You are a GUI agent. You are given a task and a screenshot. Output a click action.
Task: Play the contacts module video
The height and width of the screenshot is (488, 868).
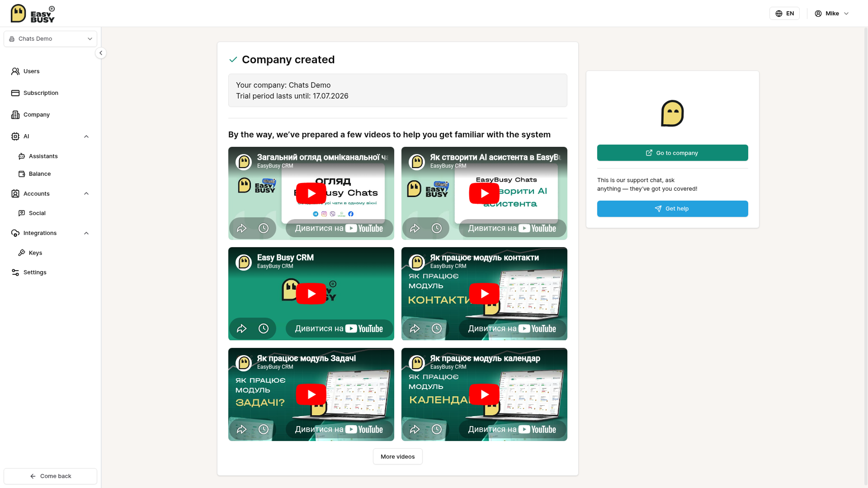(x=484, y=294)
